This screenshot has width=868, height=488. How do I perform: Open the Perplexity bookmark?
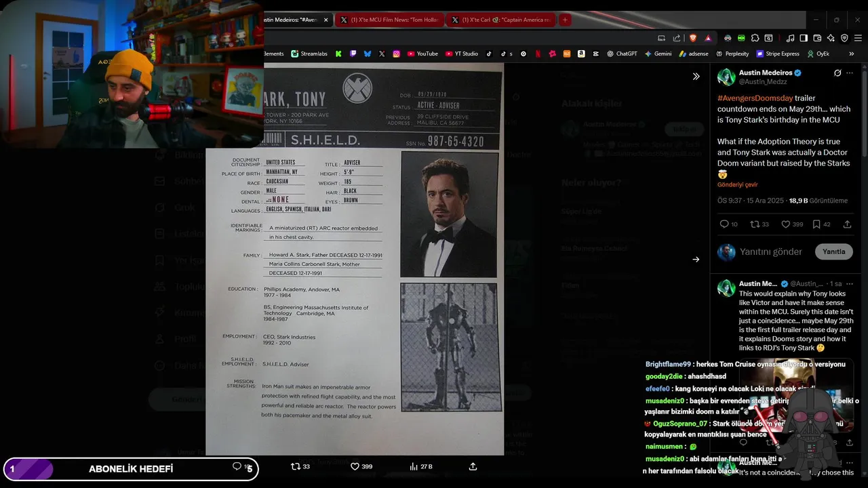point(732,54)
